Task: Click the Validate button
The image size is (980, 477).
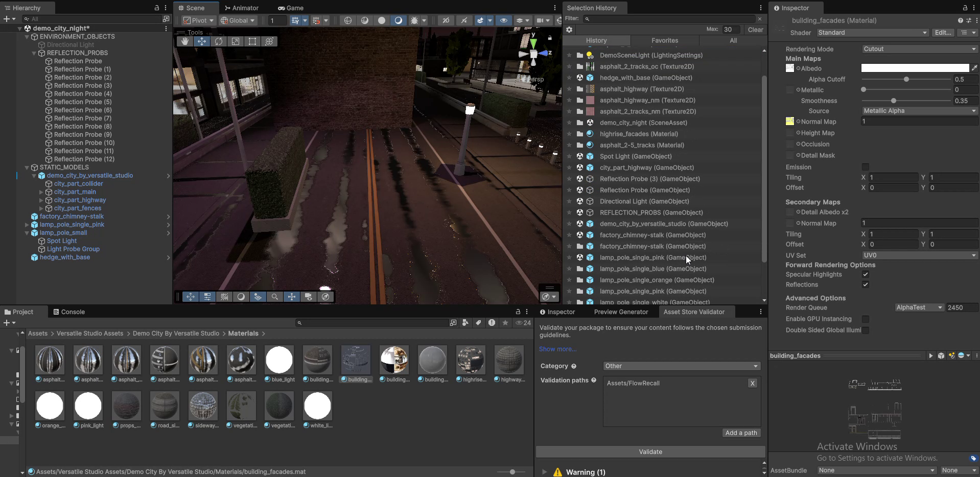Action: [650, 451]
